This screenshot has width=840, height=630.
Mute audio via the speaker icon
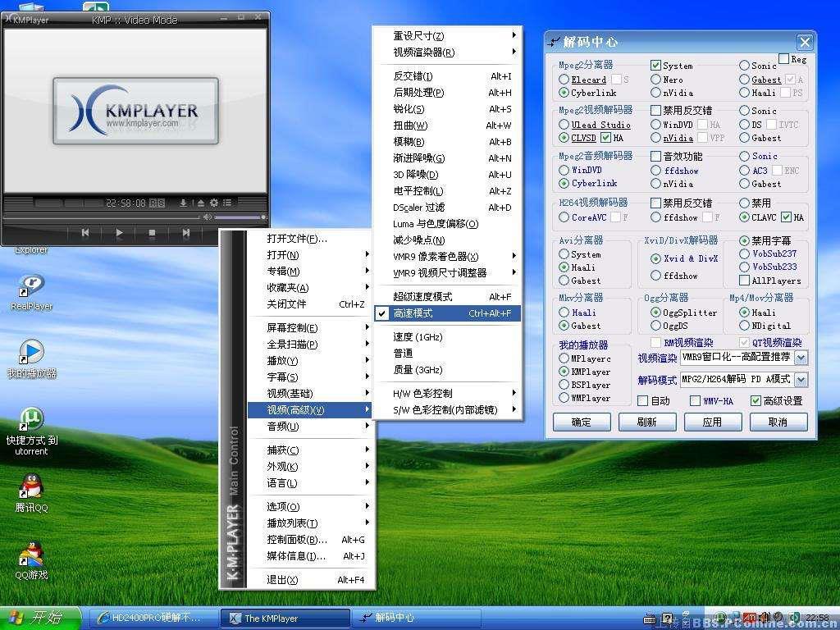(208, 217)
